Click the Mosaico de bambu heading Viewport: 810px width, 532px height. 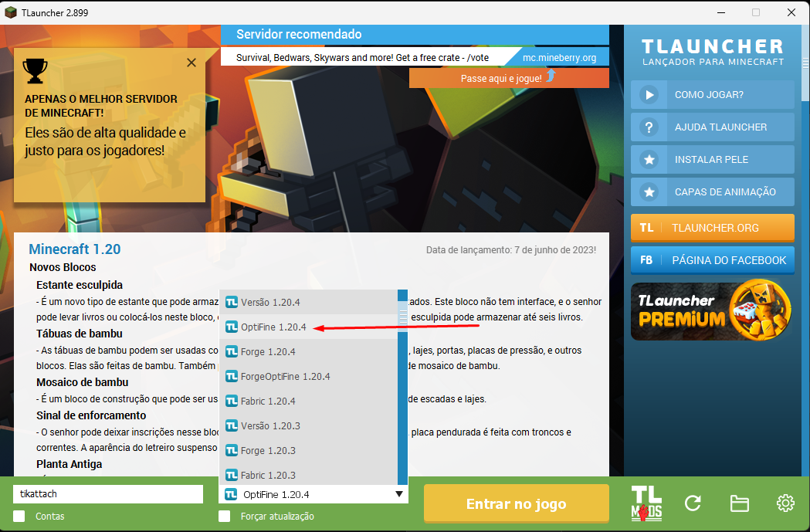pyautogui.click(x=82, y=382)
